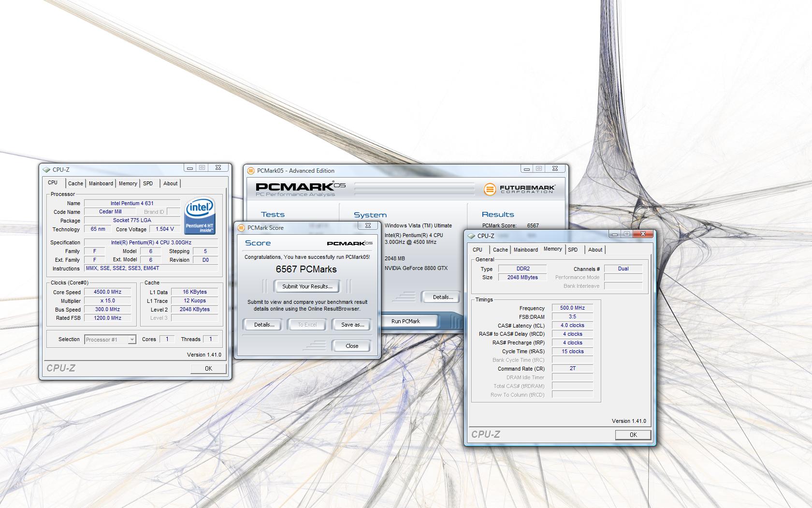812x508 pixels.
Task: Click the Technology 65 nm field
Action: pos(98,229)
